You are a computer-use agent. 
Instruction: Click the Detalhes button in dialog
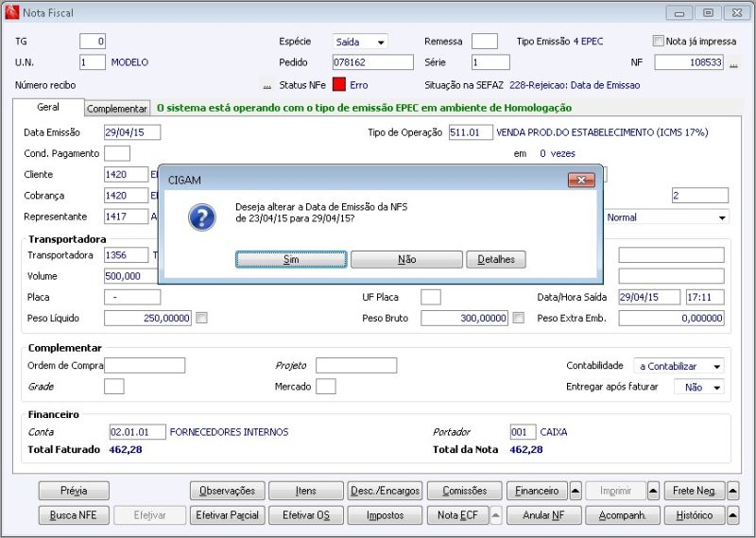click(x=496, y=260)
